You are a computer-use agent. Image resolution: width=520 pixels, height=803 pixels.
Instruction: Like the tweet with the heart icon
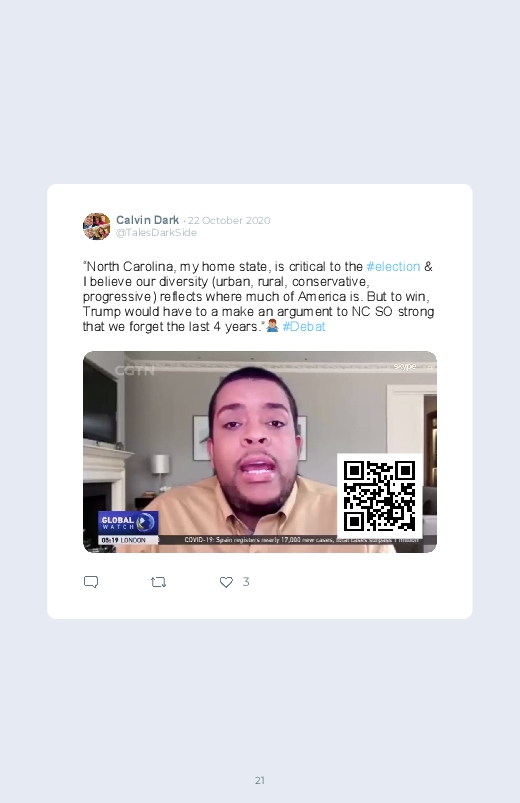coord(226,582)
